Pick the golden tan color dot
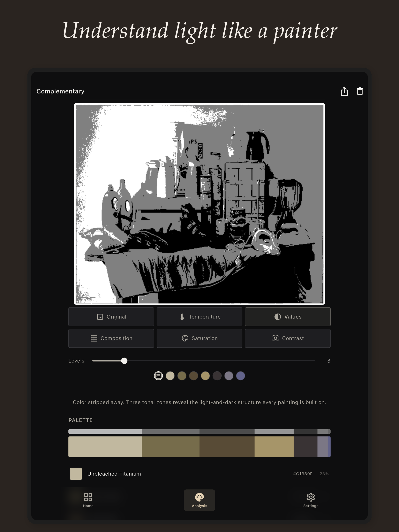Image resolution: width=399 pixels, height=532 pixels. pyautogui.click(x=205, y=376)
